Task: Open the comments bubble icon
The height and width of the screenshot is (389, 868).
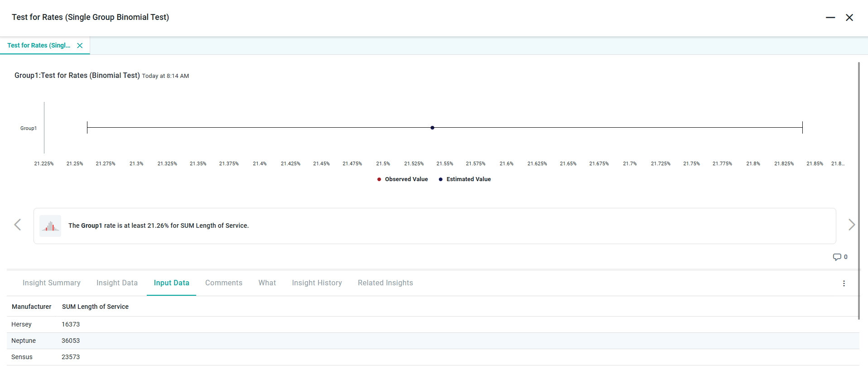Action: click(x=837, y=257)
